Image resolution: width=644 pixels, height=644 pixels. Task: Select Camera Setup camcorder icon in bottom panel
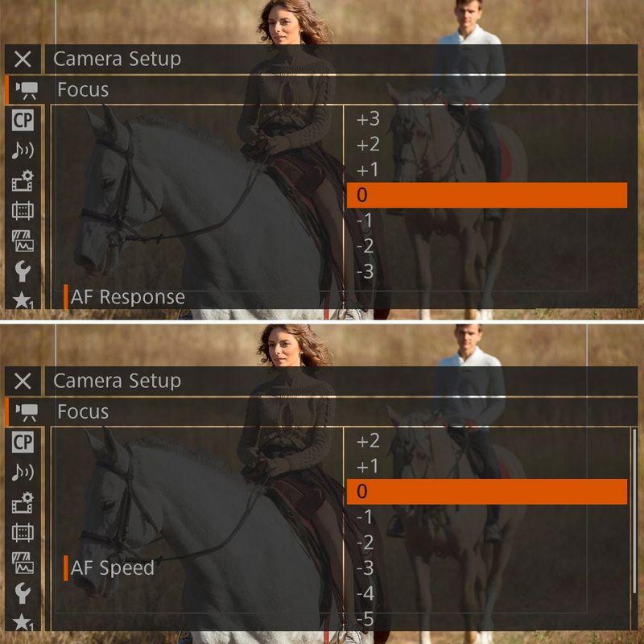coord(27,412)
